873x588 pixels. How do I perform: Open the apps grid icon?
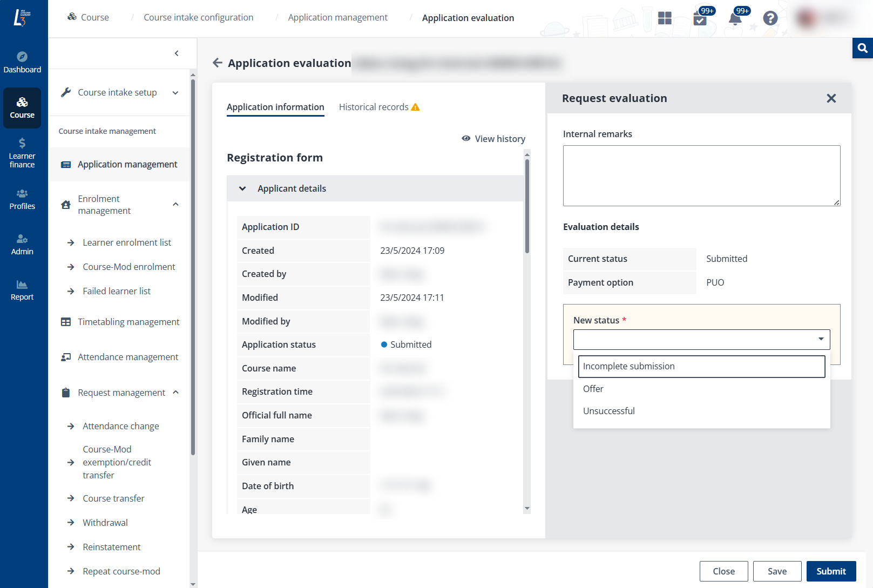(x=665, y=18)
